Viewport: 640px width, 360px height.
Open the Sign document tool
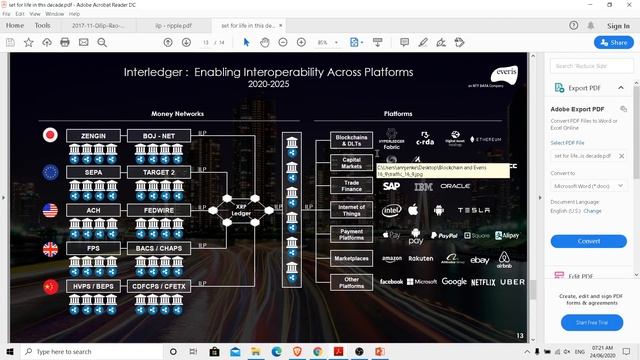coord(441,42)
